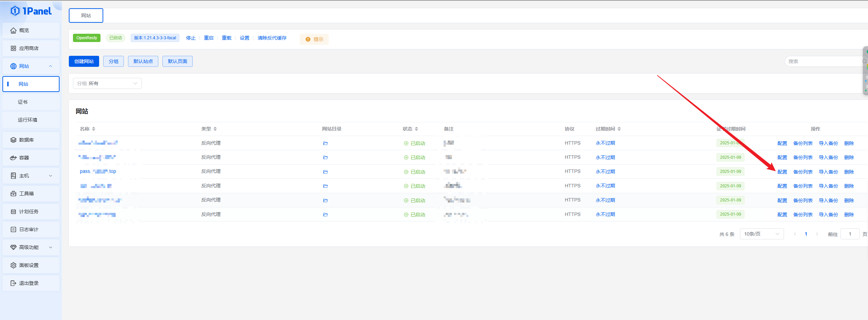Click the orange 提示 hint icon
The width and height of the screenshot is (868, 320).
pyautogui.click(x=308, y=39)
